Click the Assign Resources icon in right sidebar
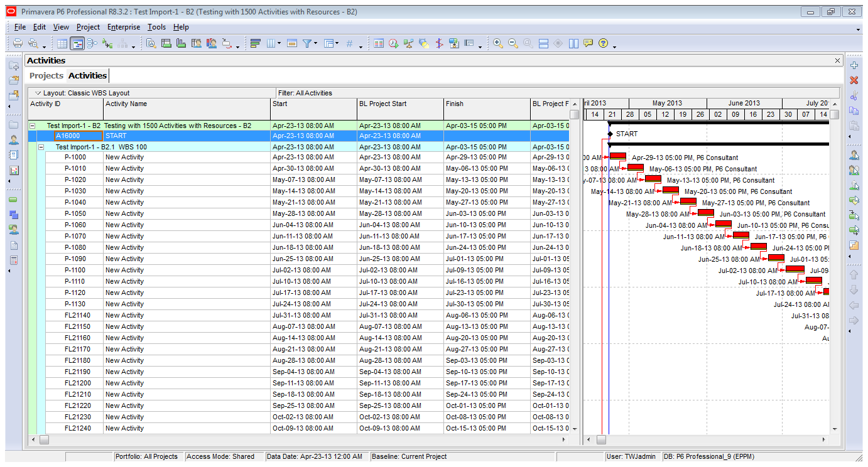This screenshot has width=868, height=467. (x=854, y=154)
